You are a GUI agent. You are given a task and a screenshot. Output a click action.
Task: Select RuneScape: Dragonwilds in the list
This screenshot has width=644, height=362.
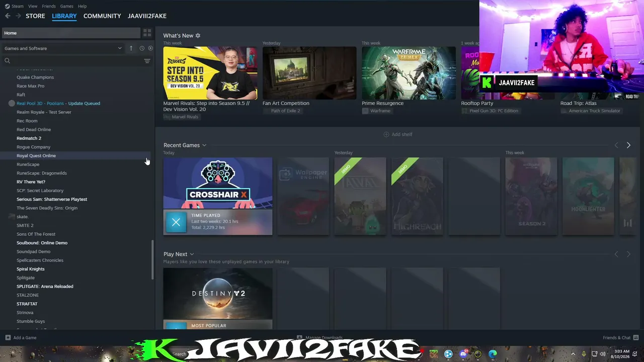coord(42,173)
